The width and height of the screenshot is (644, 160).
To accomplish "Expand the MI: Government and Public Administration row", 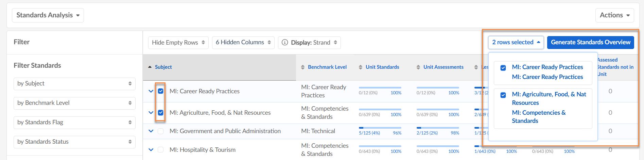I will (151, 131).
